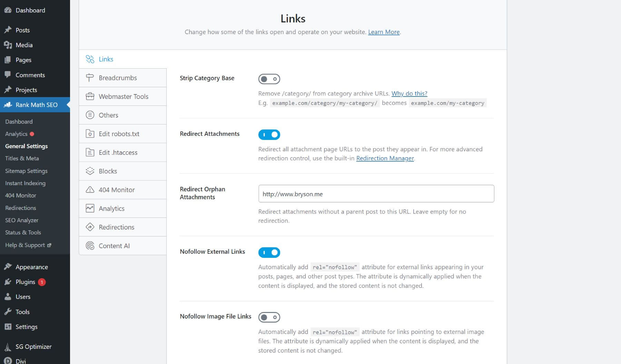The height and width of the screenshot is (364, 621).
Task: Open Edit robots.txt settings
Action: click(90, 133)
